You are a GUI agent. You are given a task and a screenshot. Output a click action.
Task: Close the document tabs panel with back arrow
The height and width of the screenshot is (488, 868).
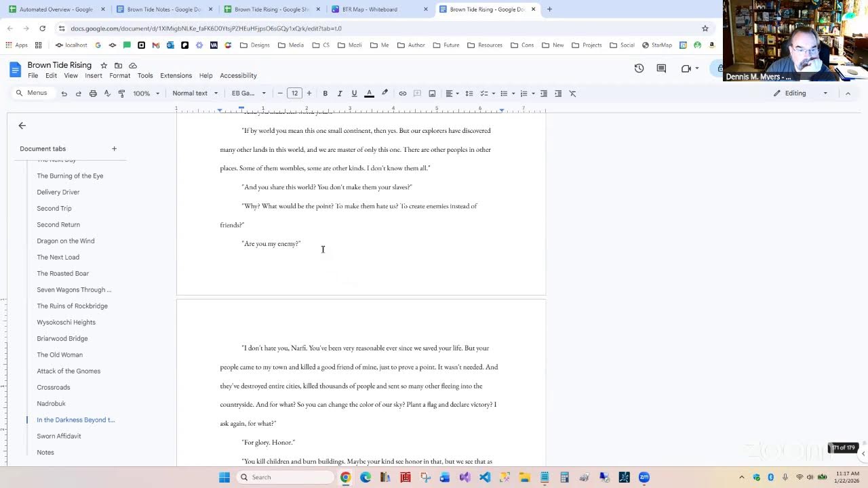click(22, 125)
